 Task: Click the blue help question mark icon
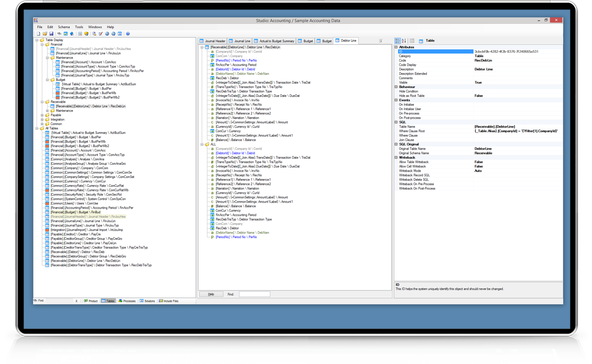(128, 34)
